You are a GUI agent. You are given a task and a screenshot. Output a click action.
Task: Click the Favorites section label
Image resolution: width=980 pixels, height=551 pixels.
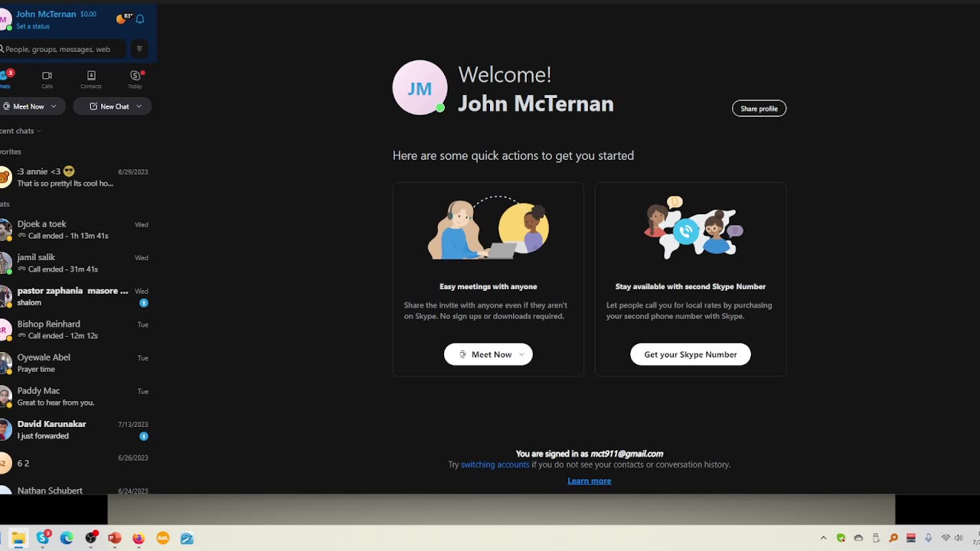click(x=11, y=152)
